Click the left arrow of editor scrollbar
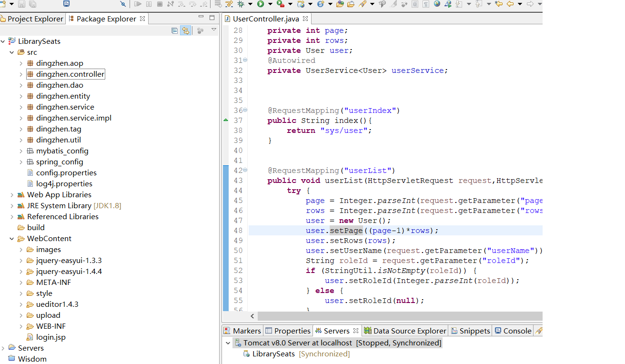 click(x=252, y=316)
